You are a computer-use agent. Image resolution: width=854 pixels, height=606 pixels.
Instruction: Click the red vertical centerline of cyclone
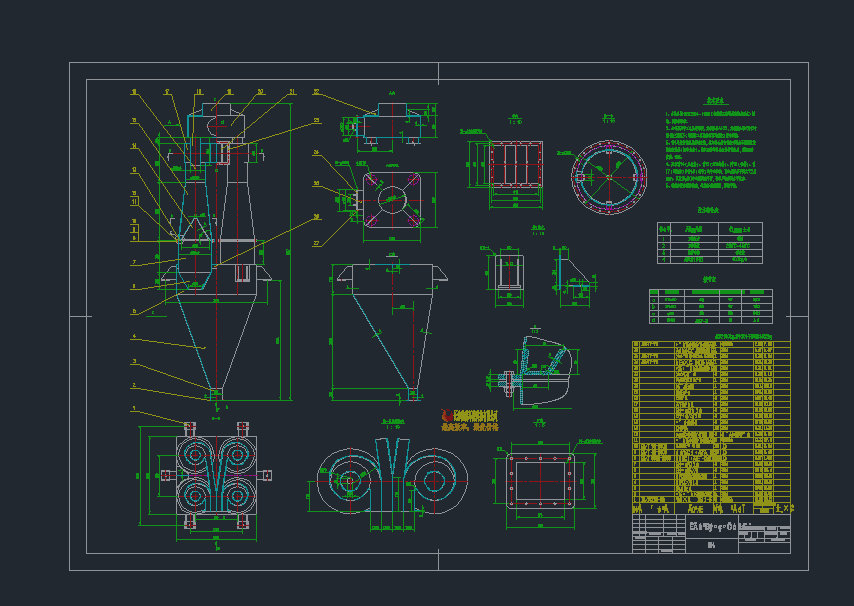point(215,300)
